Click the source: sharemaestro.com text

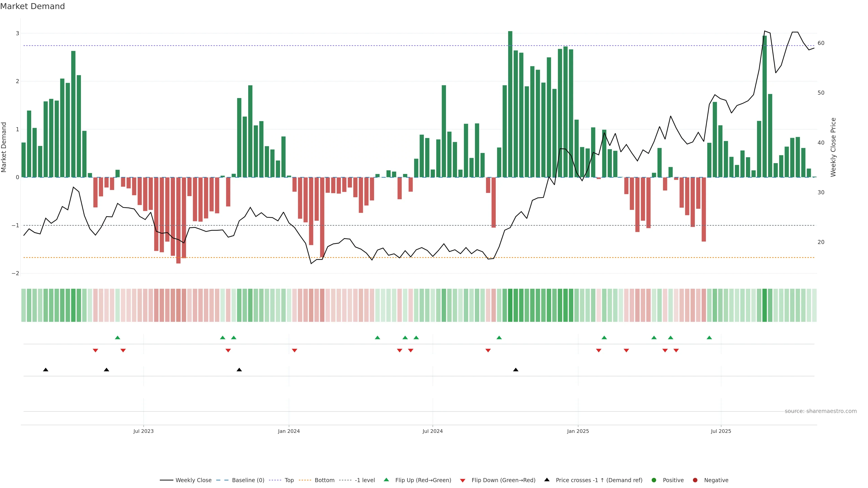click(821, 411)
